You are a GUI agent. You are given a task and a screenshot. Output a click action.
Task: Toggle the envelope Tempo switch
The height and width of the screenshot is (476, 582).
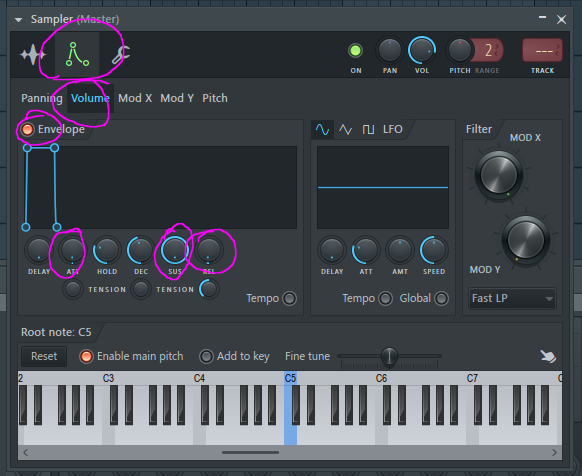click(x=290, y=299)
